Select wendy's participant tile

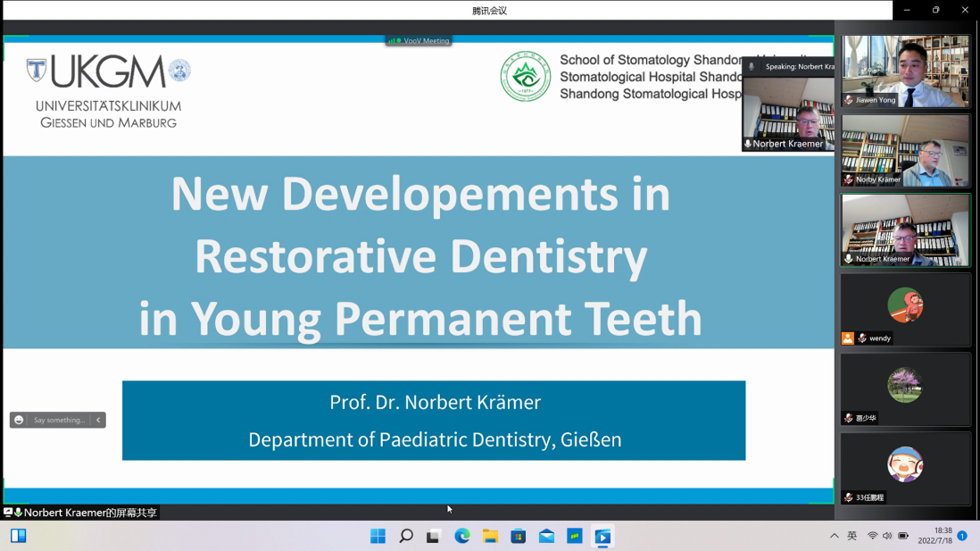(x=905, y=309)
